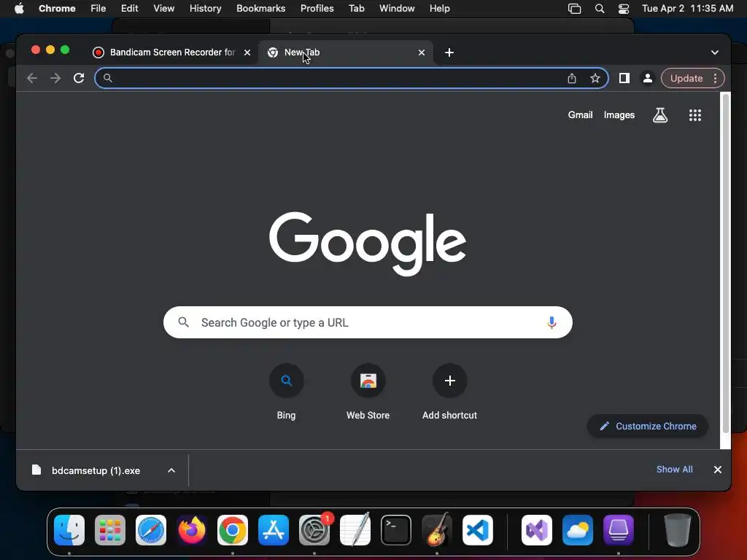Screen dimensions: 747x560
Task: Expand the bdcamsetup (1).exe download options
Action: pyautogui.click(x=171, y=470)
